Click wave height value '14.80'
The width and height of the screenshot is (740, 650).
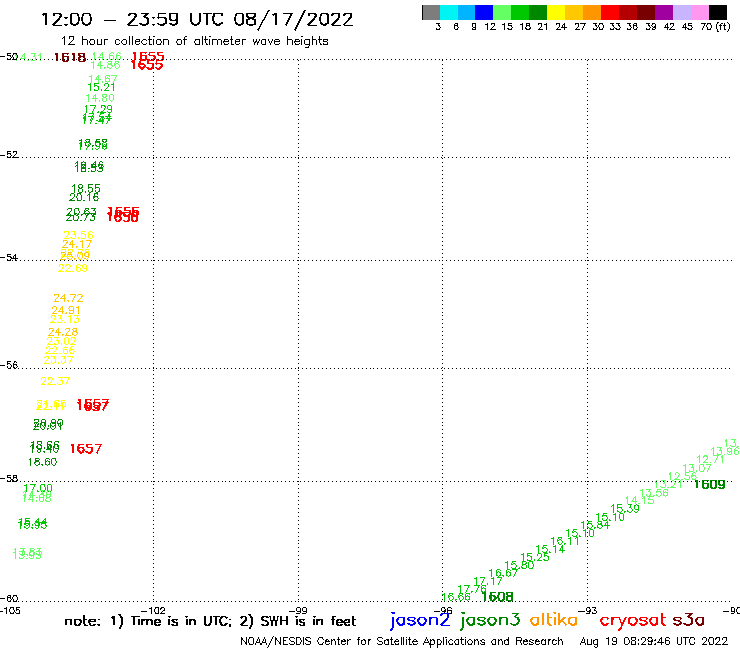pyautogui.click(x=100, y=98)
